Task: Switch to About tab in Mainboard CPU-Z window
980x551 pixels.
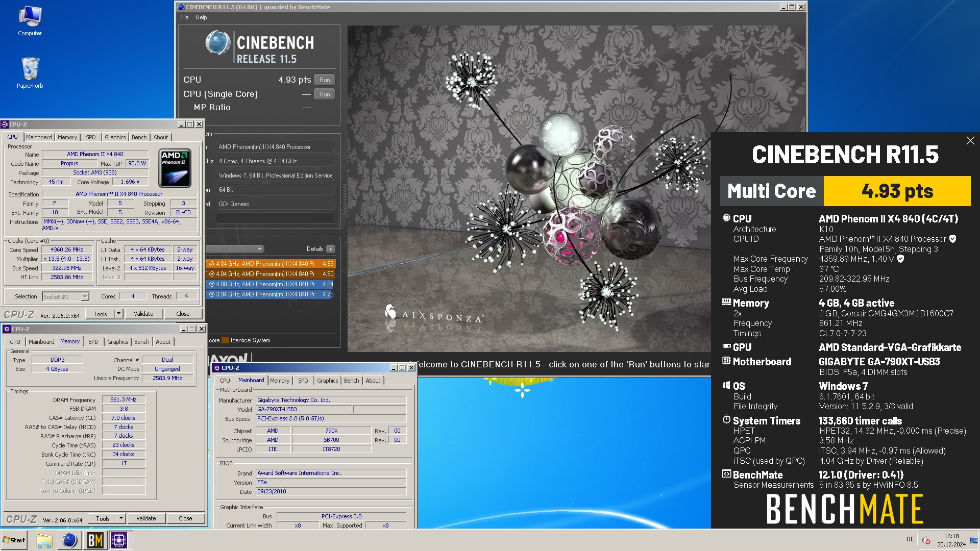Action: (373, 381)
